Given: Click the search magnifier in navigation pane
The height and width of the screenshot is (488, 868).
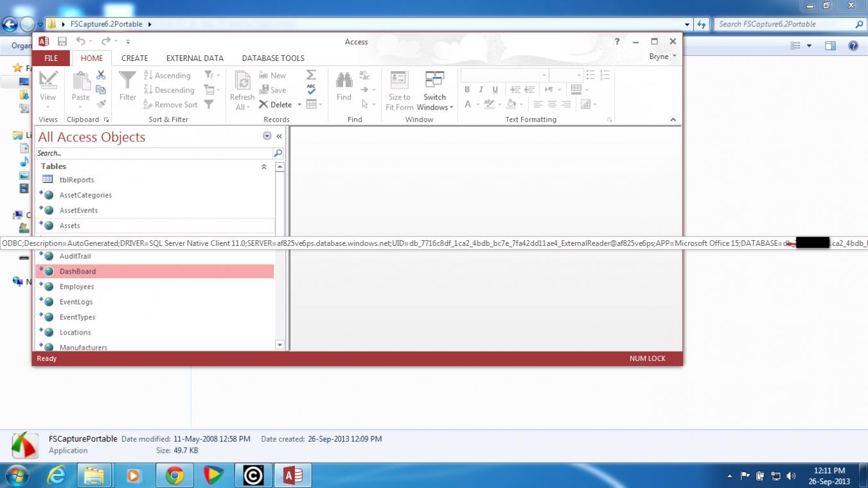Looking at the screenshot, I should [278, 153].
